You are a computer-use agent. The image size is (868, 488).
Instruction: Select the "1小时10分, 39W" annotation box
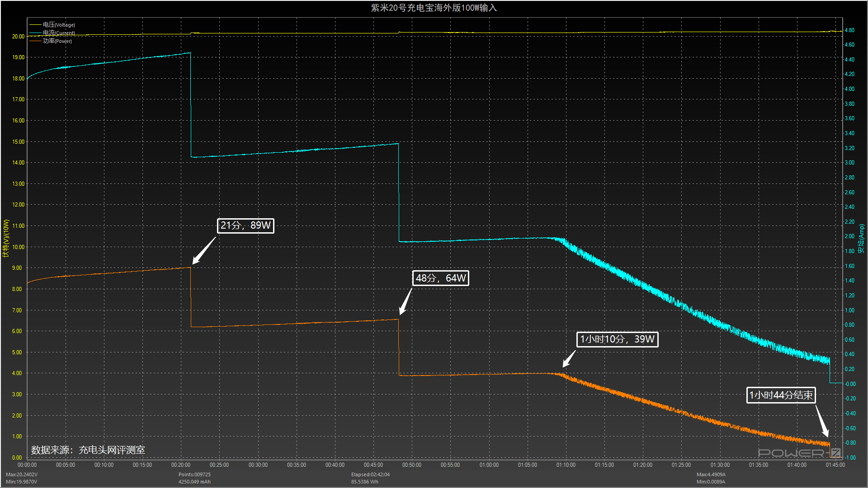point(617,339)
